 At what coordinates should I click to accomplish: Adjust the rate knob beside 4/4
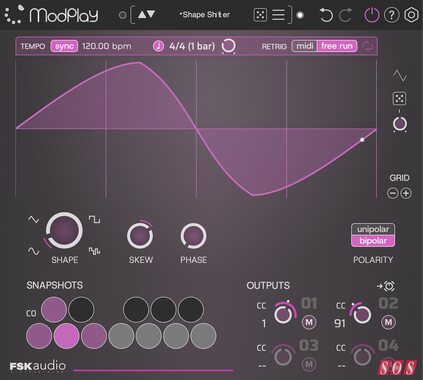229,46
